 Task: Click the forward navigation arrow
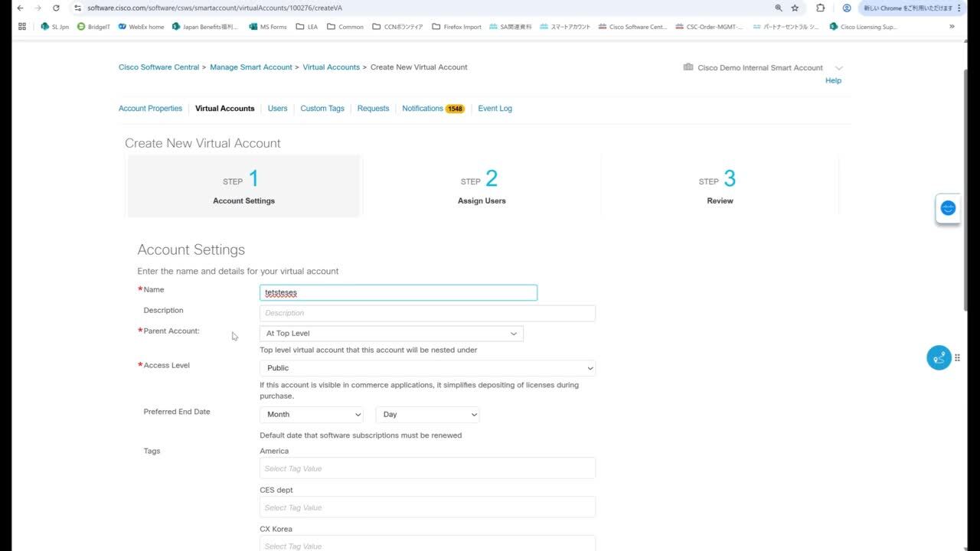click(x=38, y=8)
